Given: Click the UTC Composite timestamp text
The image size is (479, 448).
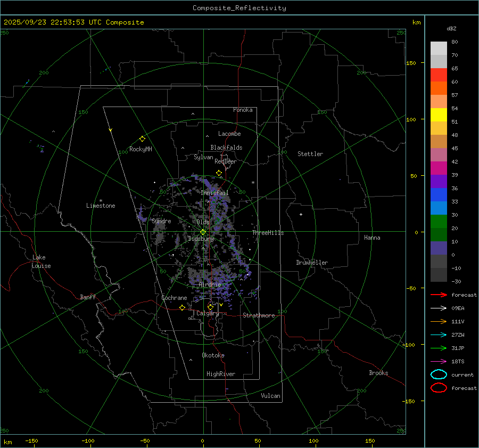Looking at the screenshot, I should click(73, 22).
